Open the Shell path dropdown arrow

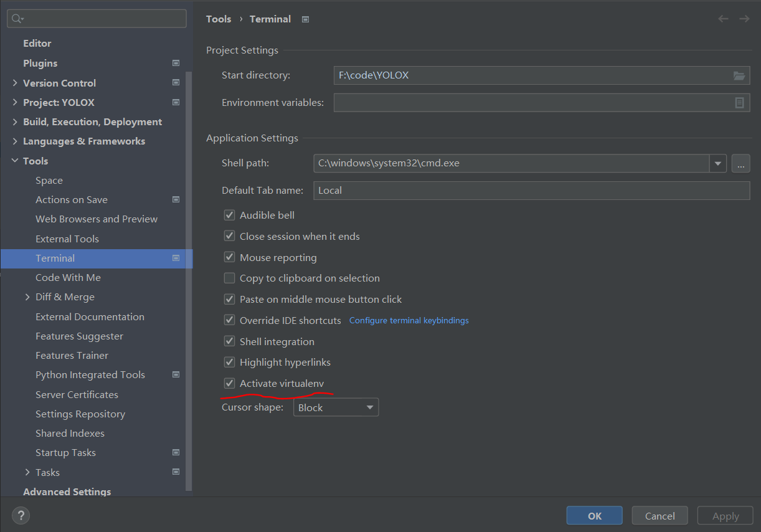(718, 163)
